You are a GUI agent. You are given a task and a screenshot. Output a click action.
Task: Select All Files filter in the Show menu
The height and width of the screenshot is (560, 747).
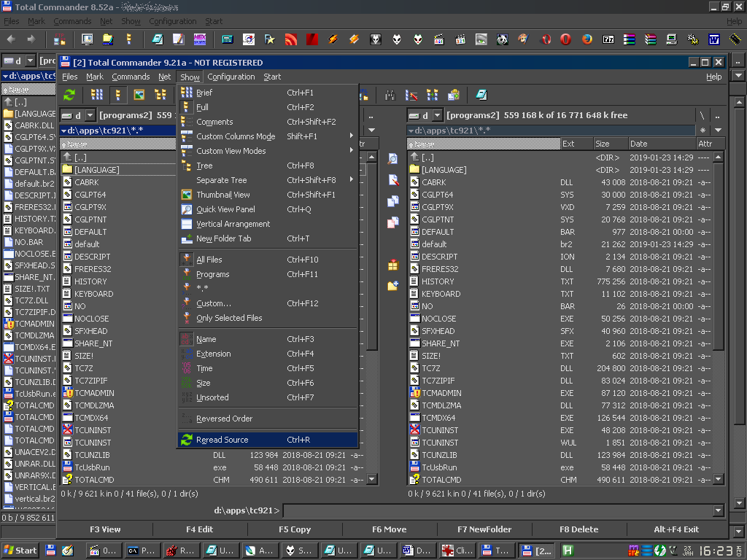[x=268, y=260]
